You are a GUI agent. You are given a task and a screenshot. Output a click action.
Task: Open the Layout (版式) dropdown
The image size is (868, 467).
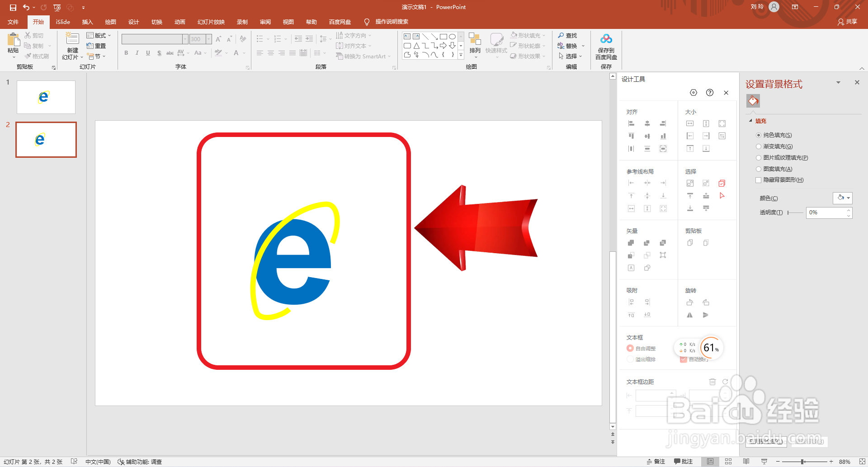(x=99, y=35)
